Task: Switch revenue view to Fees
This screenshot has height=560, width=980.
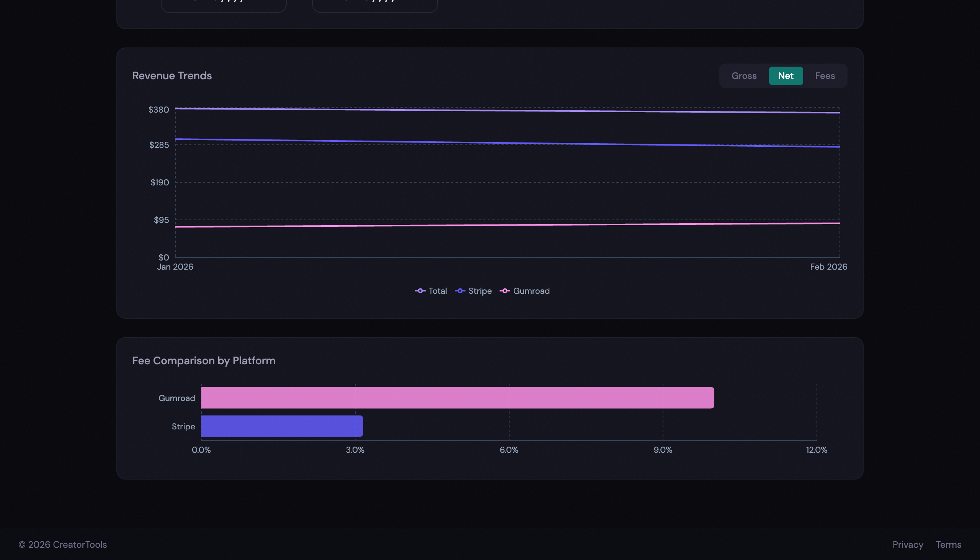Action: click(x=825, y=76)
